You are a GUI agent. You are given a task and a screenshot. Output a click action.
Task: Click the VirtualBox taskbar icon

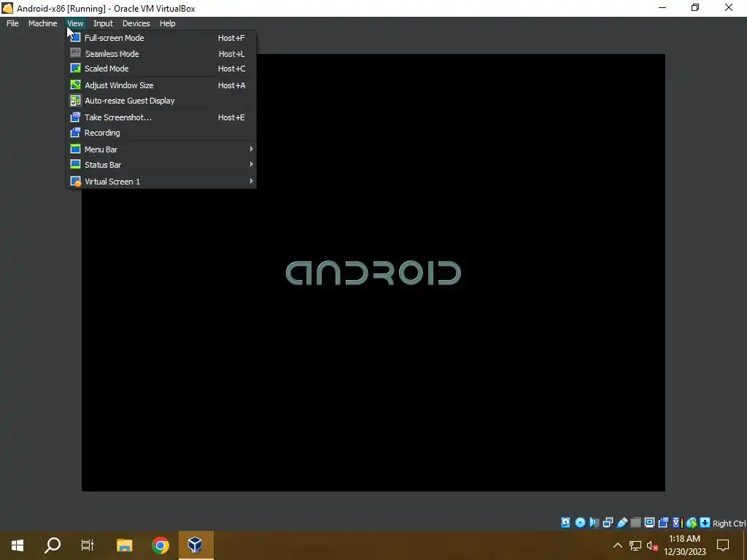click(196, 545)
